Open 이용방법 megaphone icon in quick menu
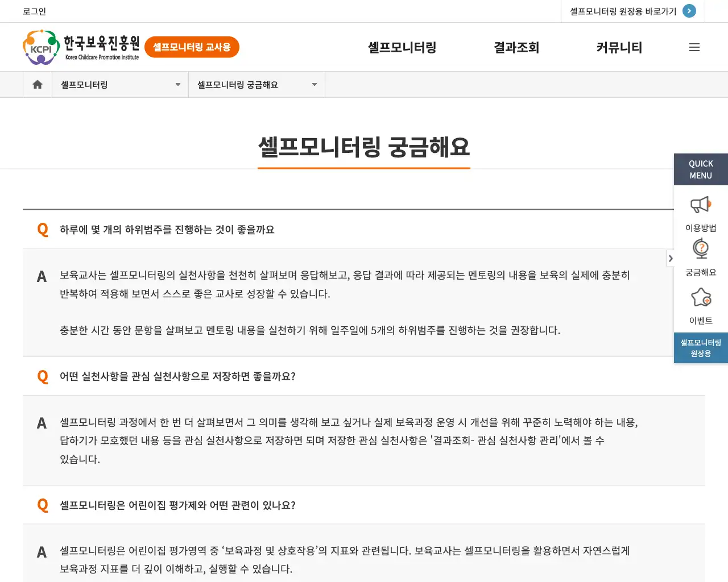 pos(701,205)
